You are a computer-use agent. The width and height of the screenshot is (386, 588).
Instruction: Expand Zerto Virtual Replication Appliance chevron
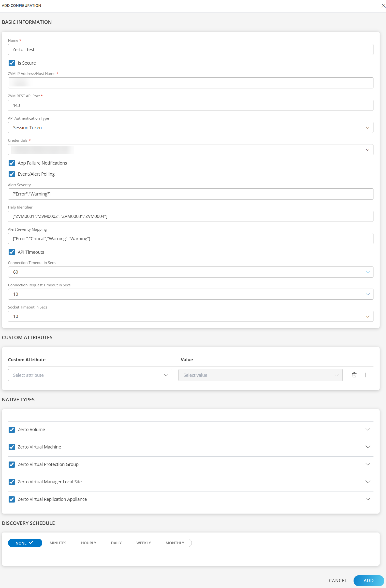coord(368,499)
